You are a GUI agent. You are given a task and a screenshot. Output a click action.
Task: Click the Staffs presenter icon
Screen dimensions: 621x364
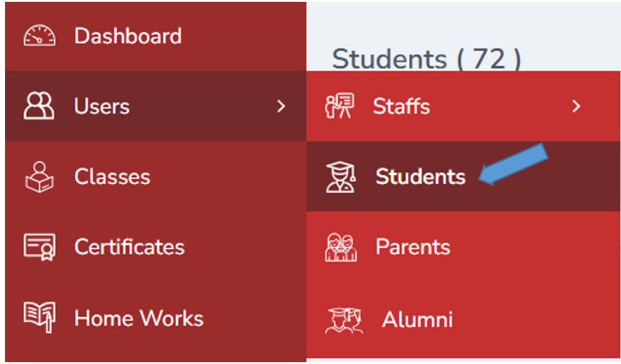340,106
